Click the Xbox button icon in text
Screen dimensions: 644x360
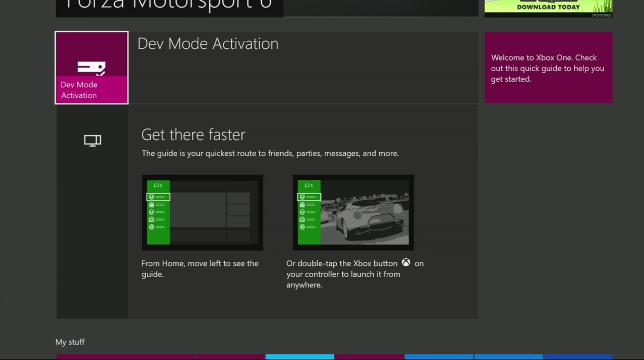click(406, 263)
